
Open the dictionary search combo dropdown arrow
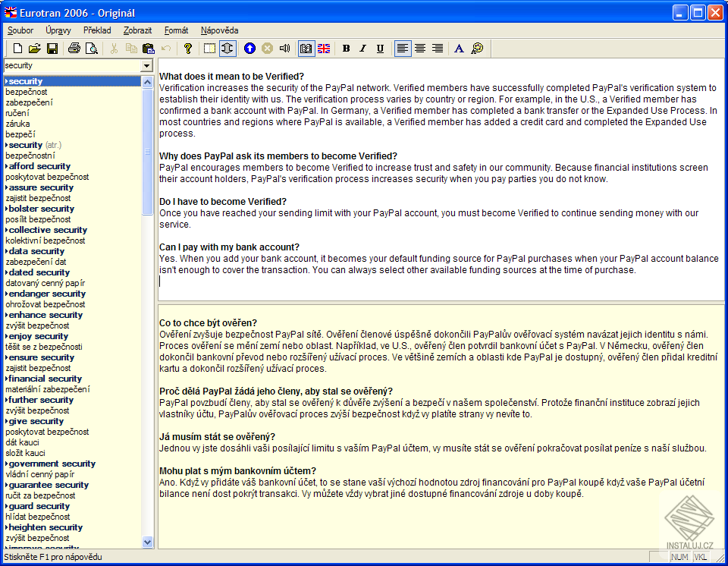(x=146, y=65)
